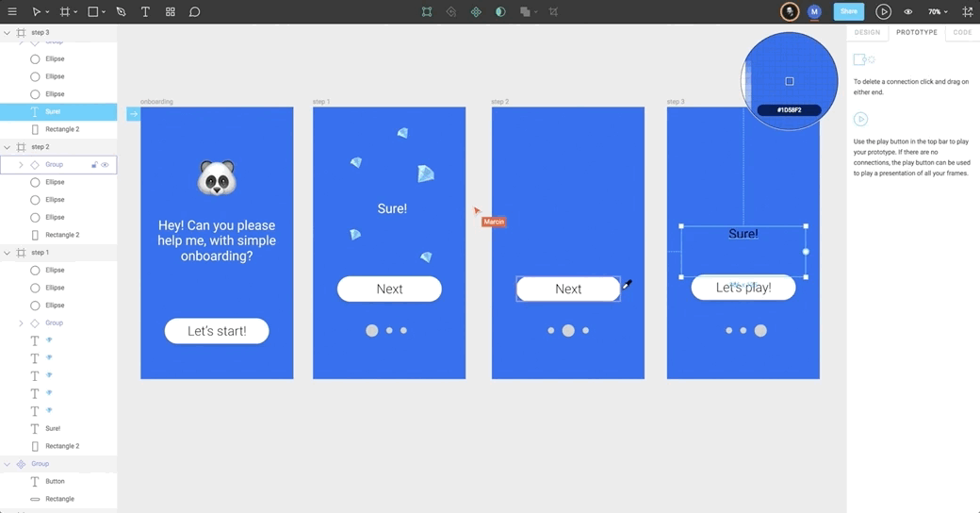The image size is (980, 513).
Task: Click the M user avatar
Action: 814,12
